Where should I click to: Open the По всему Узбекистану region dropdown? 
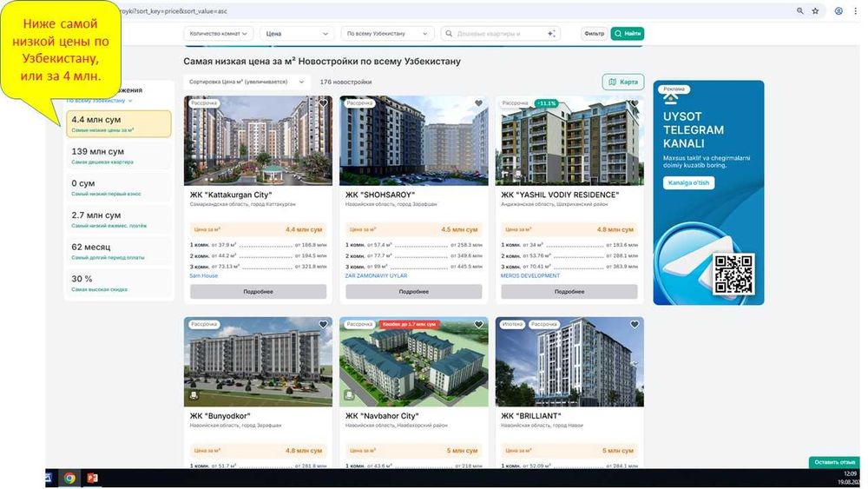(x=387, y=34)
